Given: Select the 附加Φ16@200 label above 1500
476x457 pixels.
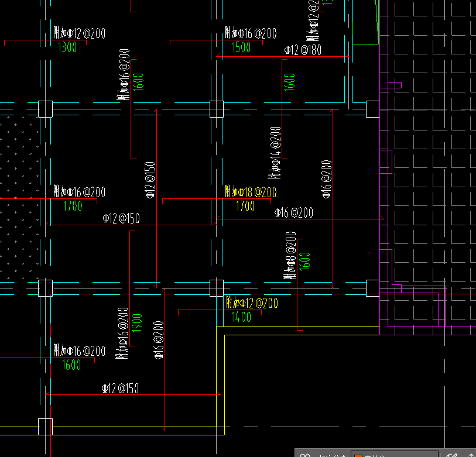Looking at the screenshot, I should (x=251, y=33).
